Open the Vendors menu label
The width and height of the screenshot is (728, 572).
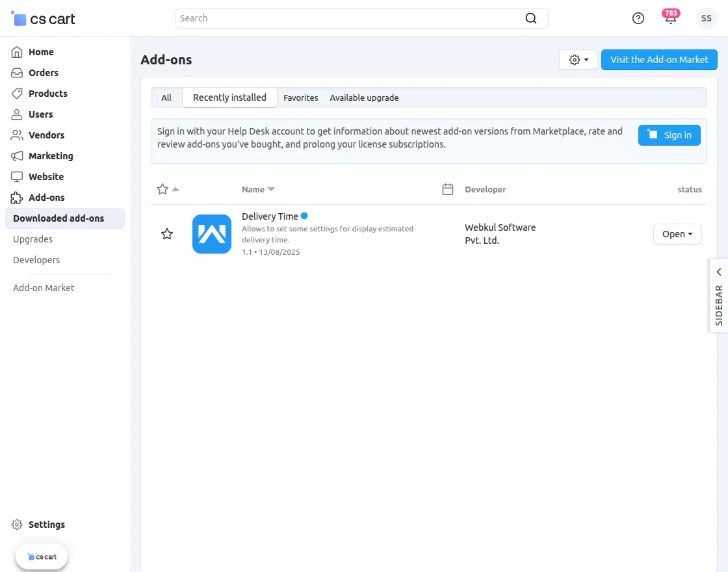coord(46,135)
